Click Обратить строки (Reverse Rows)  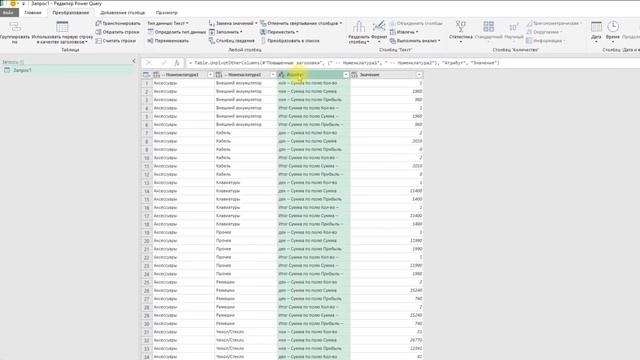pos(118,32)
